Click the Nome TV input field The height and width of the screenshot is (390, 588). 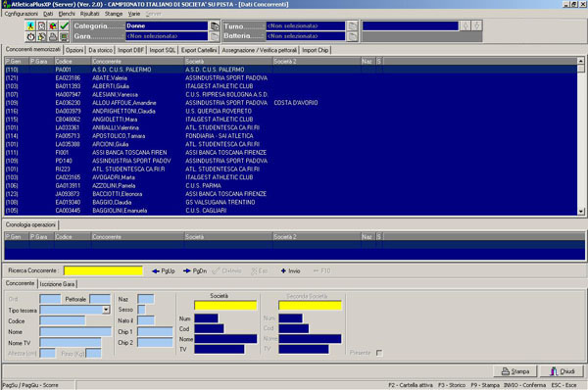71,342
